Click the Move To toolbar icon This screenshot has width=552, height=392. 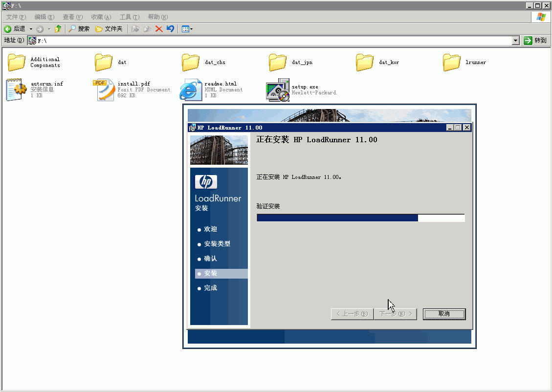pos(135,29)
